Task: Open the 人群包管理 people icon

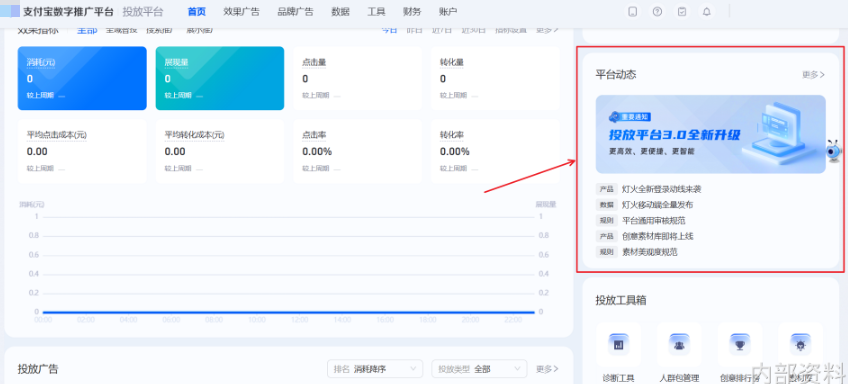Action: (x=679, y=345)
